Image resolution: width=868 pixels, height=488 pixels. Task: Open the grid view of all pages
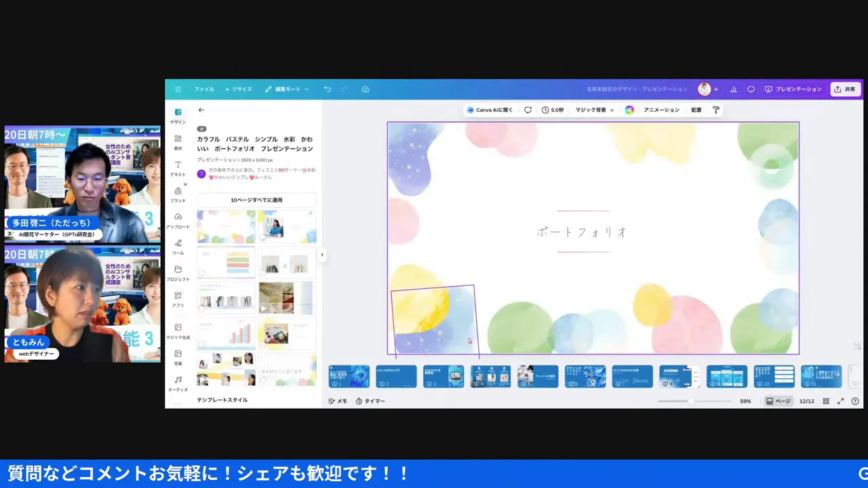click(x=826, y=401)
